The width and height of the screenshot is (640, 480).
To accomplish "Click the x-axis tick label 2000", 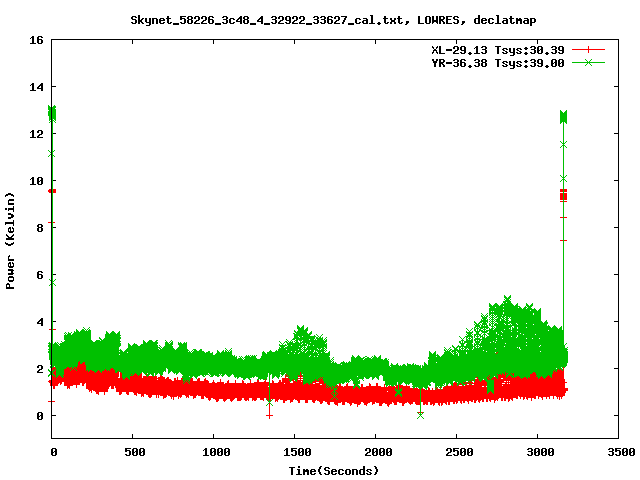I will [378, 452].
